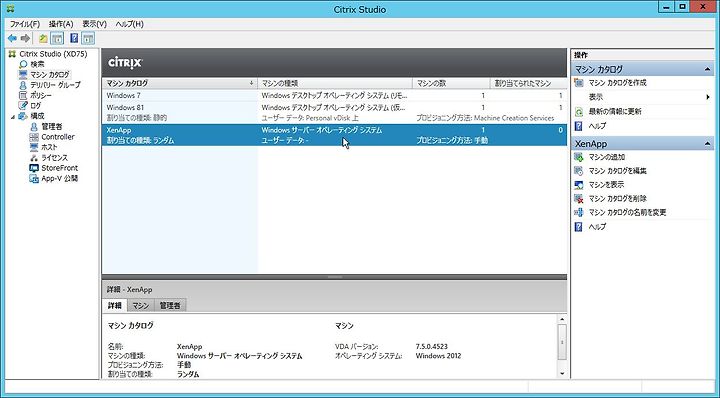Open the ヘルプ(H) menu
The height and width of the screenshot is (398, 720).
point(129,24)
